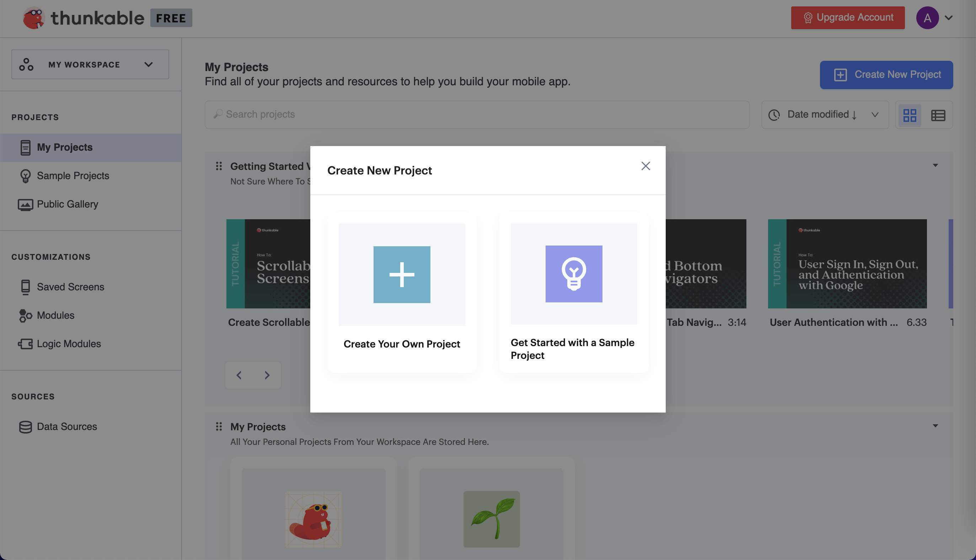The height and width of the screenshot is (560, 976).
Task: Open Saved Screens in sidebar
Action: click(x=70, y=287)
